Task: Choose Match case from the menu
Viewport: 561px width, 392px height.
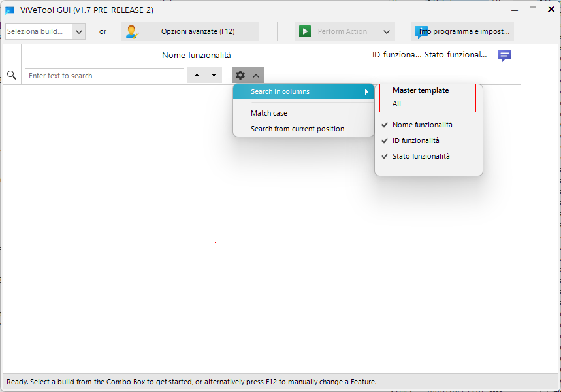Action: [268, 112]
